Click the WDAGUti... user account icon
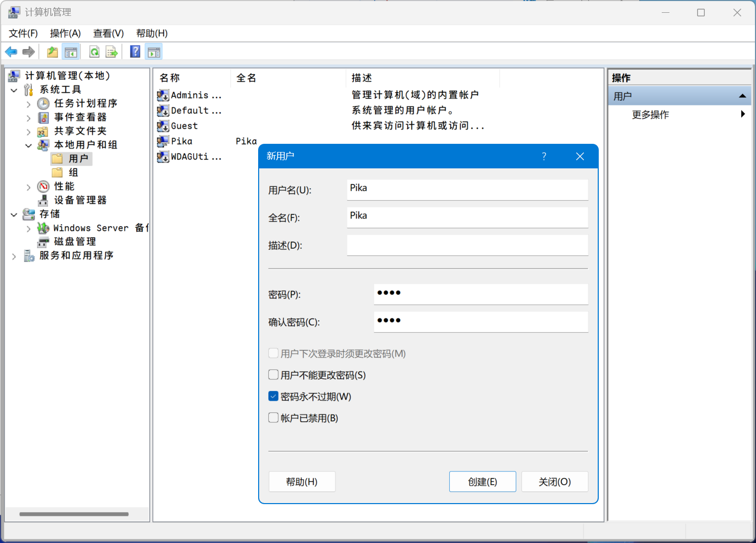The width and height of the screenshot is (756, 543). (x=163, y=157)
